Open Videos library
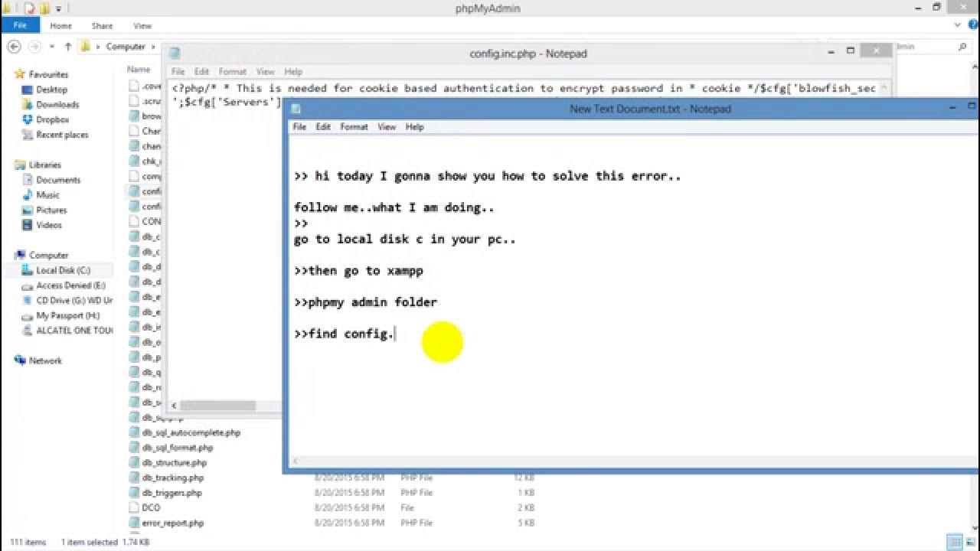The image size is (980, 551). pos(49,225)
